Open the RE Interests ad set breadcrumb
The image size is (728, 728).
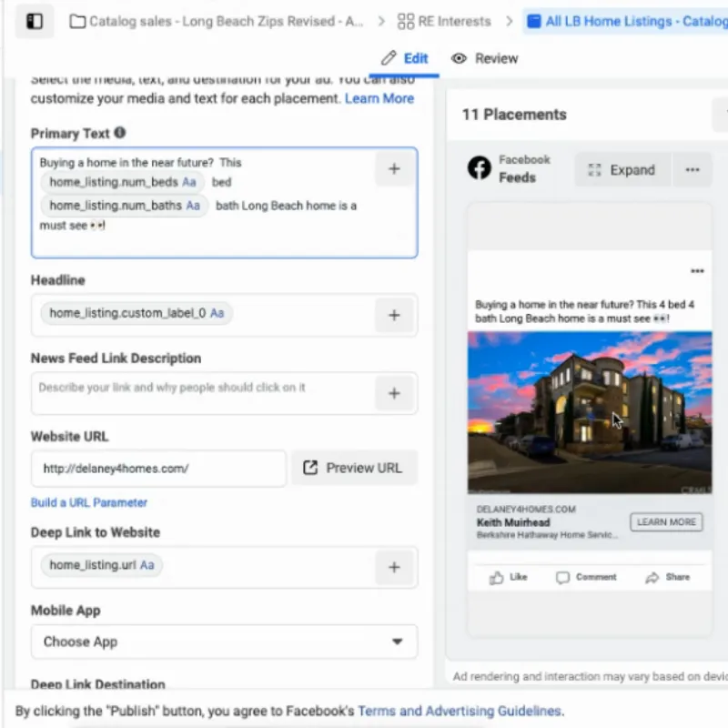[x=444, y=21]
